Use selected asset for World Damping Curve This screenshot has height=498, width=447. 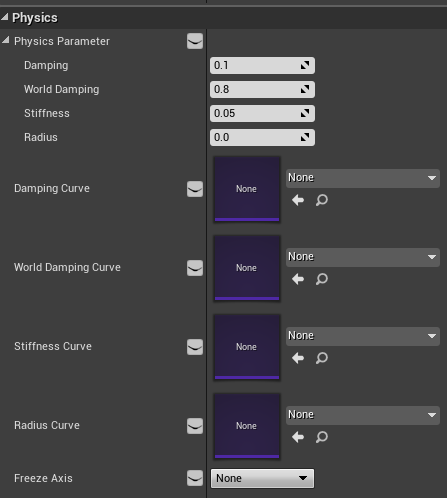(x=298, y=279)
